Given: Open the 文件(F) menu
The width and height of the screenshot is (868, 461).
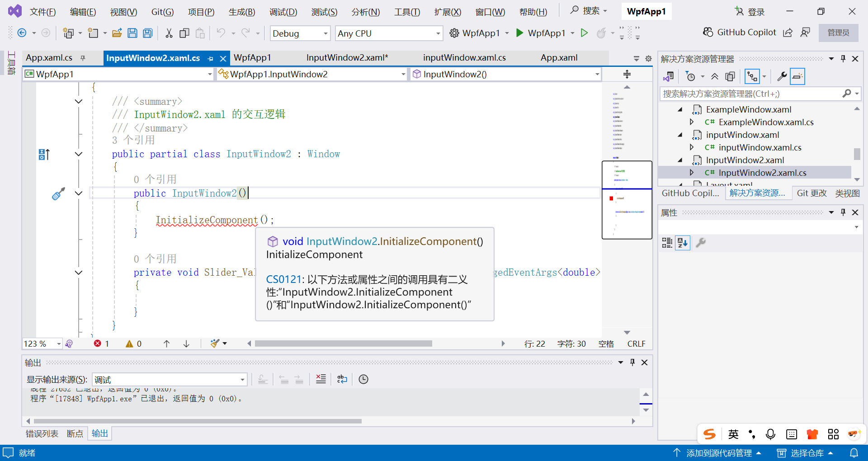Looking at the screenshot, I should [42, 12].
